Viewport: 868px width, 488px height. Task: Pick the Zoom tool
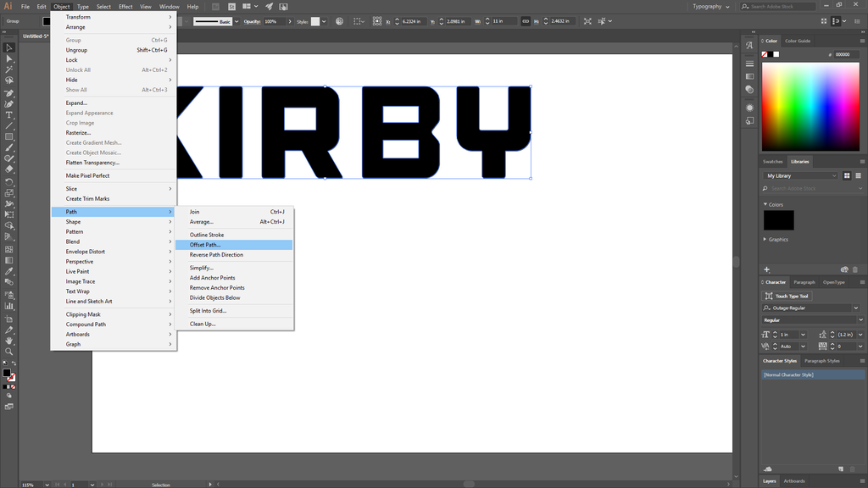tap(9, 352)
